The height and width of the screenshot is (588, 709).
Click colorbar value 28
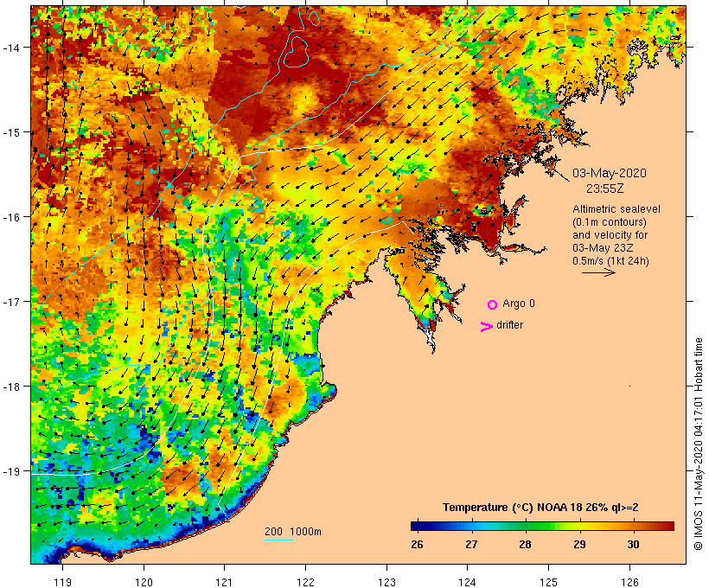pyautogui.click(x=525, y=544)
